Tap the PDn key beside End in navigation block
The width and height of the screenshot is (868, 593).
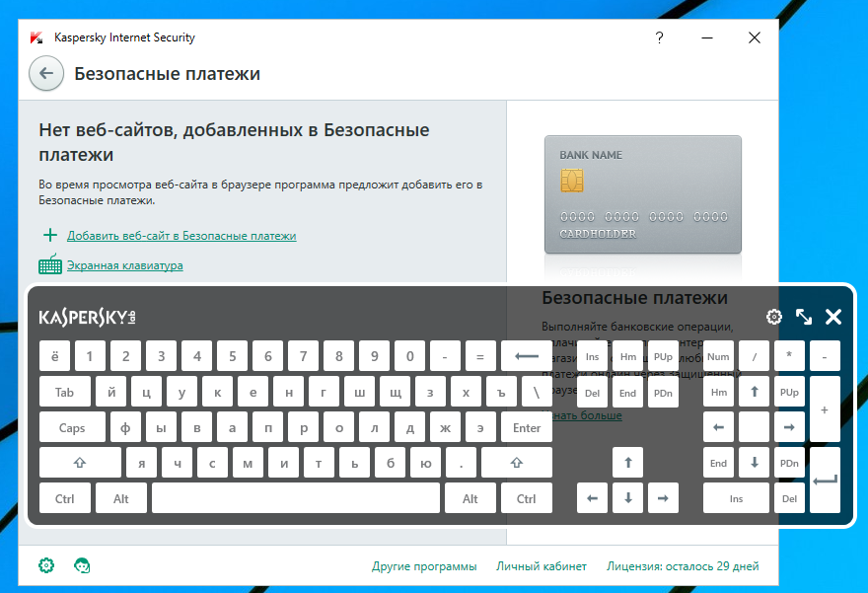663,392
